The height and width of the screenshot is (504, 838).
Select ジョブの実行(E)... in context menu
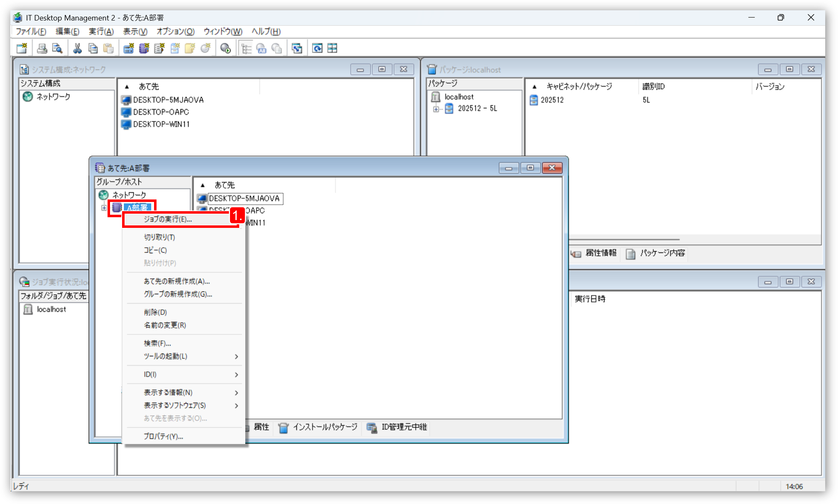[168, 219]
